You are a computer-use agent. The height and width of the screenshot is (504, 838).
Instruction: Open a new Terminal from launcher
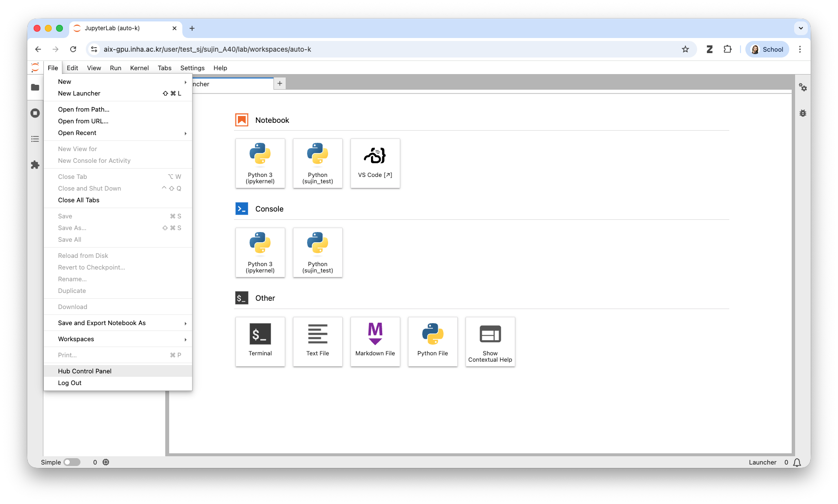[260, 342]
